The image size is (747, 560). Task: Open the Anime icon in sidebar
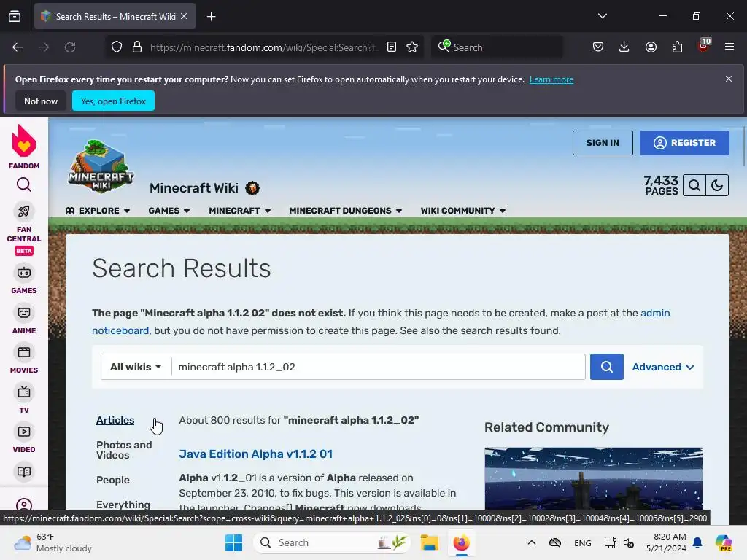tap(24, 313)
